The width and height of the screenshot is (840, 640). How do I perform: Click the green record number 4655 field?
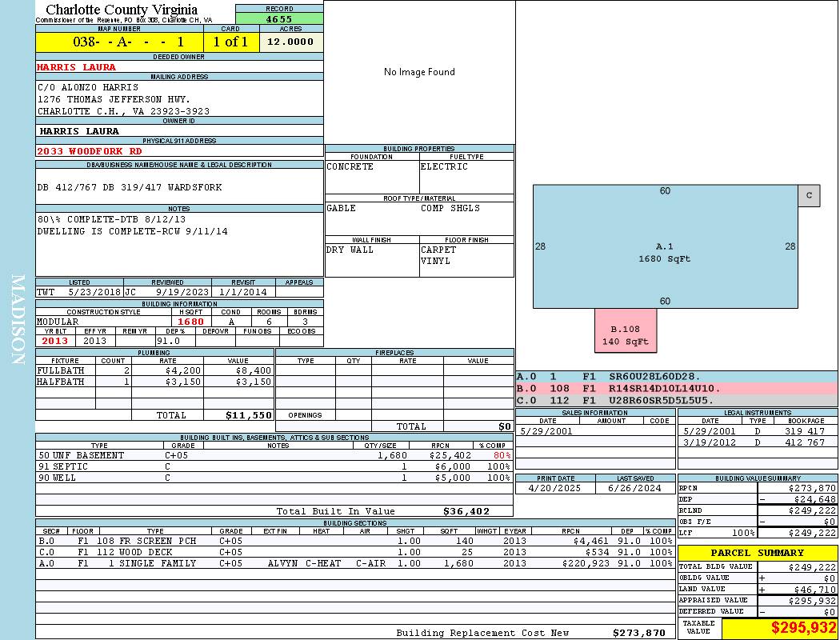pyautogui.click(x=279, y=18)
